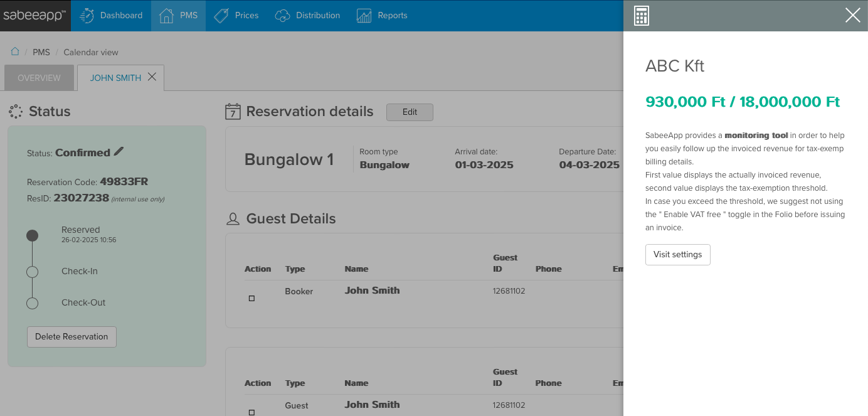Click the Guest Details person icon
This screenshot has height=416, width=868.
coord(233,219)
